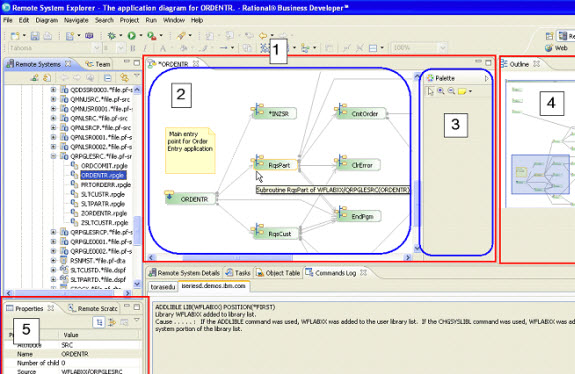Click the New wizard toolbar icon

15,36
